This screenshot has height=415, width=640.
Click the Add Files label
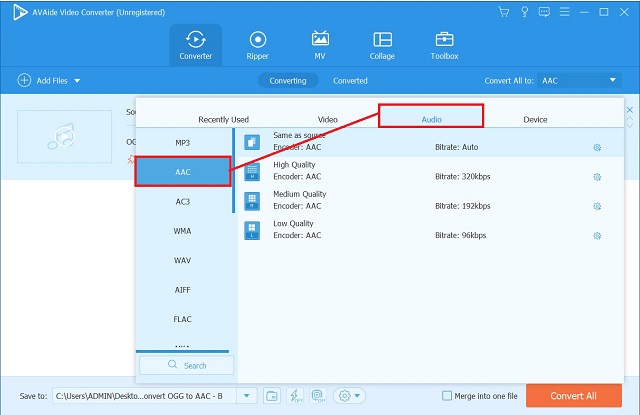tap(52, 81)
